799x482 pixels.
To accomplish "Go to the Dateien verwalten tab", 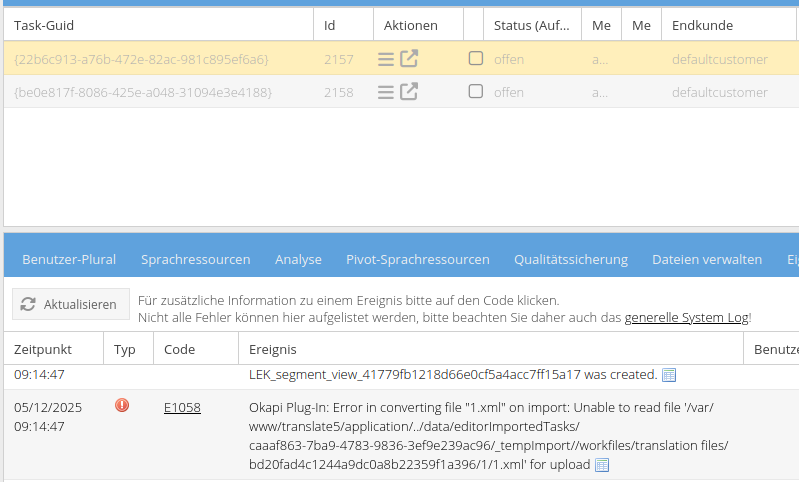I will tap(706, 259).
